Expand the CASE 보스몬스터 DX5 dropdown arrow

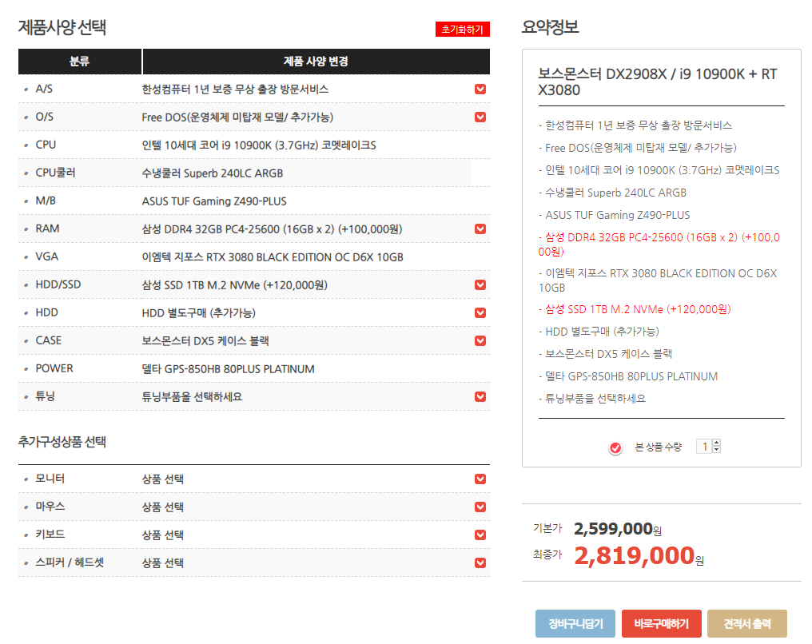[x=480, y=340]
